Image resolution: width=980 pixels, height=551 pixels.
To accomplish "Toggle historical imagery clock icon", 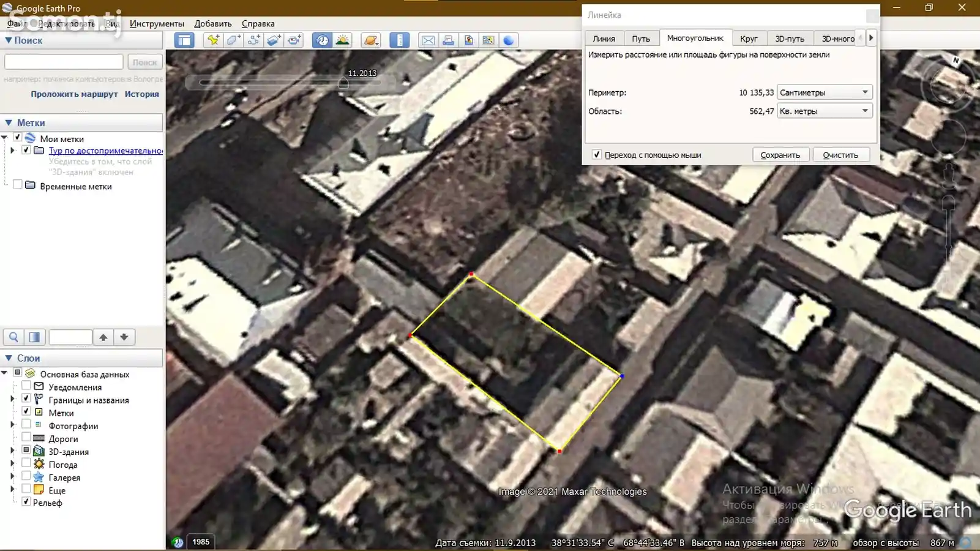I will pyautogui.click(x=322, y=40).
